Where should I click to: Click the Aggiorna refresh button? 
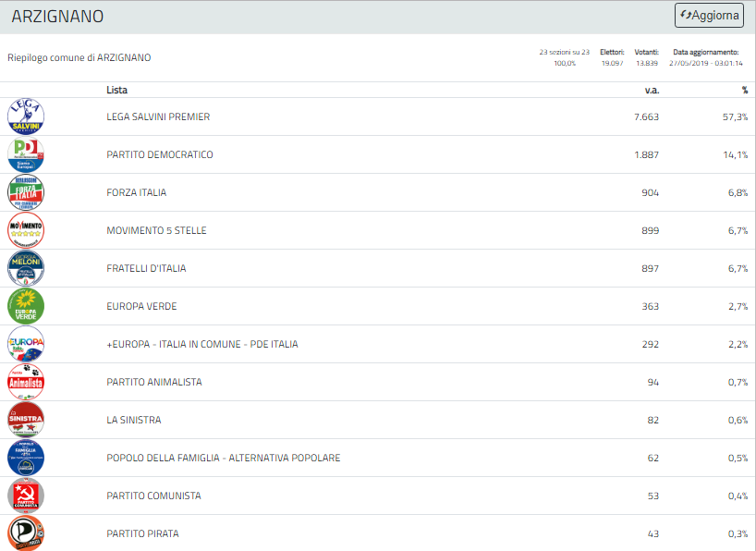[x=709, y=16]
